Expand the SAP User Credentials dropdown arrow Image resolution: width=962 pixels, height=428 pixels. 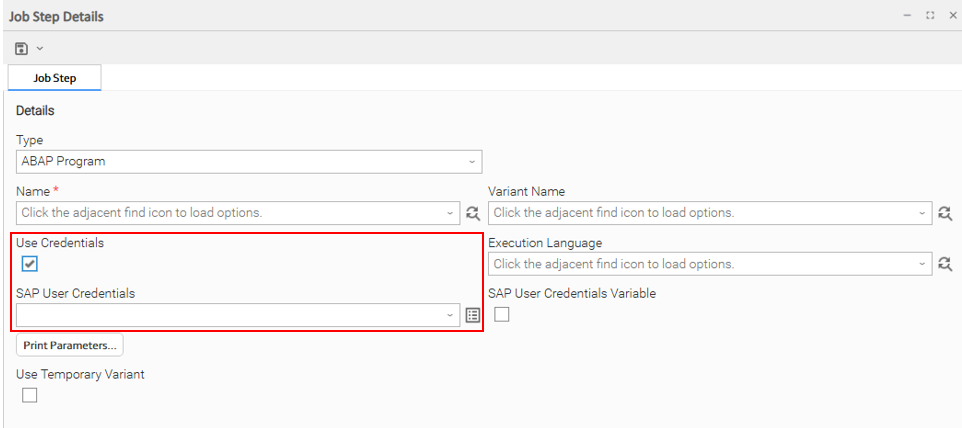[x=450, y=315]
